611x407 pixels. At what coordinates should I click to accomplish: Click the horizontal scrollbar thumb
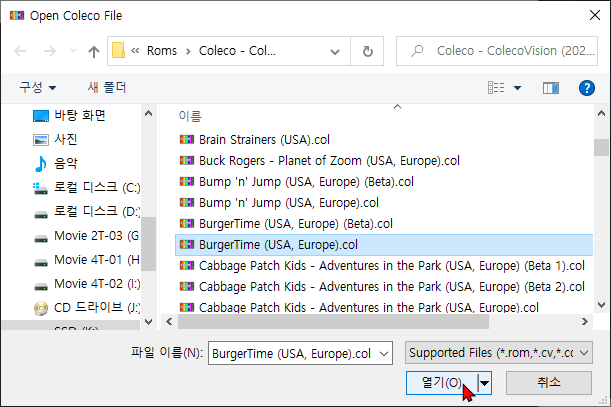click(333, 322)
